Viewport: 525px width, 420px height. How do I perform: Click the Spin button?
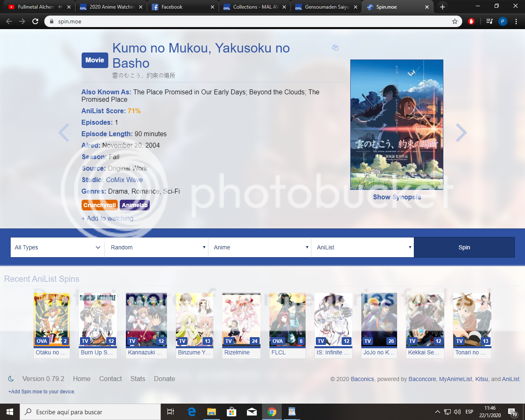[464, 247]
